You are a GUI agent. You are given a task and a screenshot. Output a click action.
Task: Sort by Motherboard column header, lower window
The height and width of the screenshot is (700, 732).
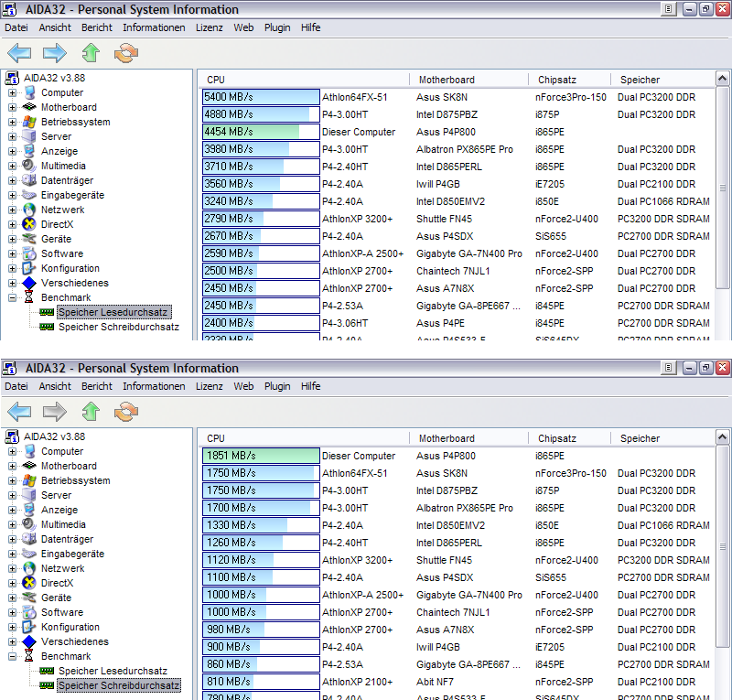468,438
